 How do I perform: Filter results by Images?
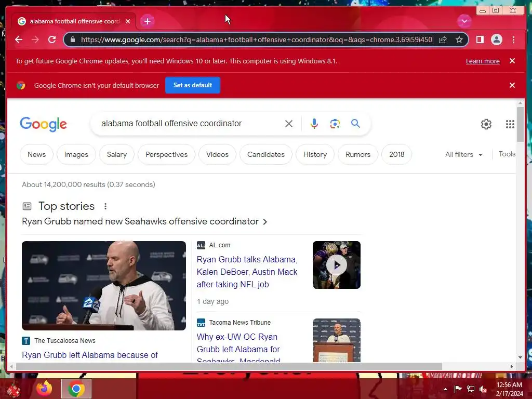click(76, 154)
